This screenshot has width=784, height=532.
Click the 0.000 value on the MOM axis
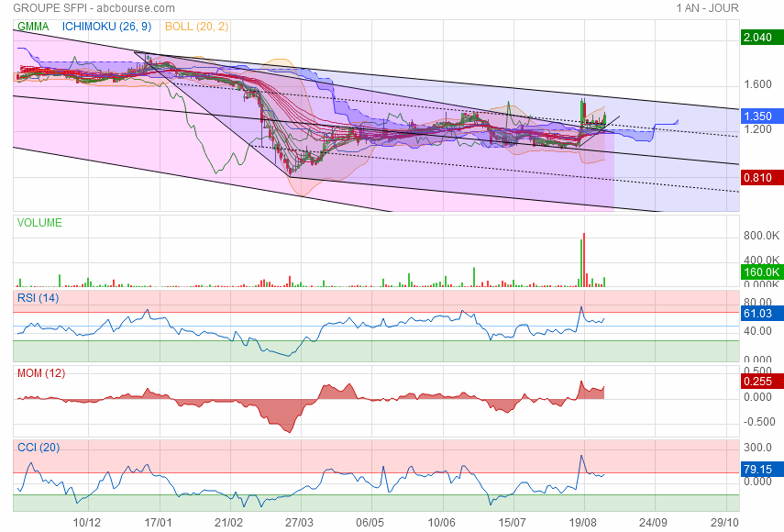point(757,397)
